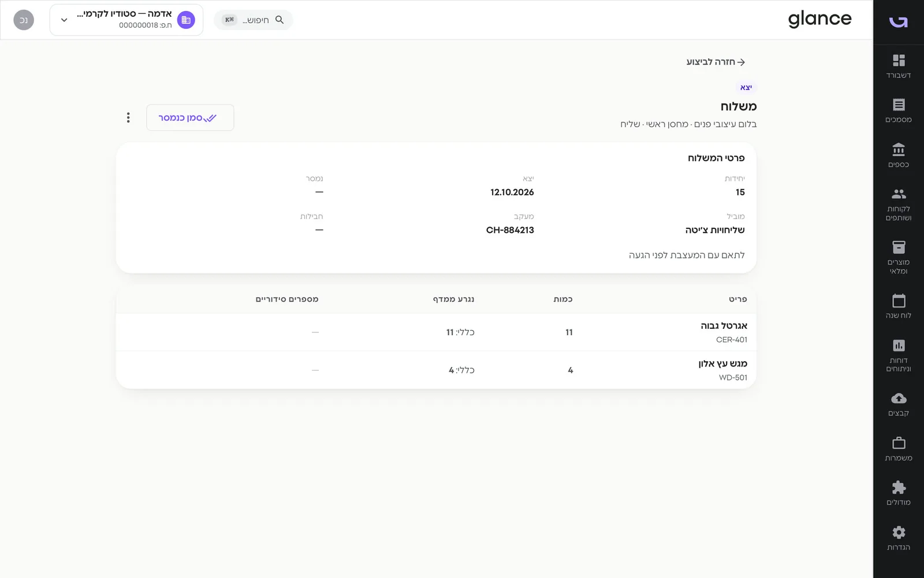The image size is (924, 578).
Task: Click the Glance logo icon in sidebar
Action: (899, 21)
